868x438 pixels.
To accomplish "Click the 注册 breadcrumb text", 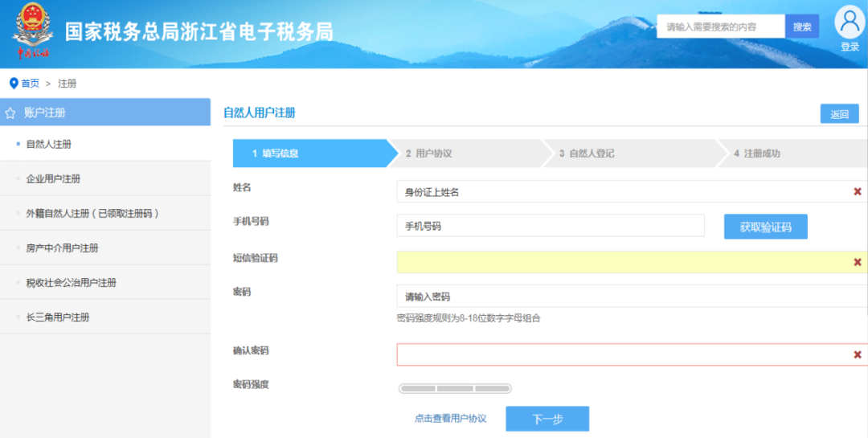I will tap(67, 84).
